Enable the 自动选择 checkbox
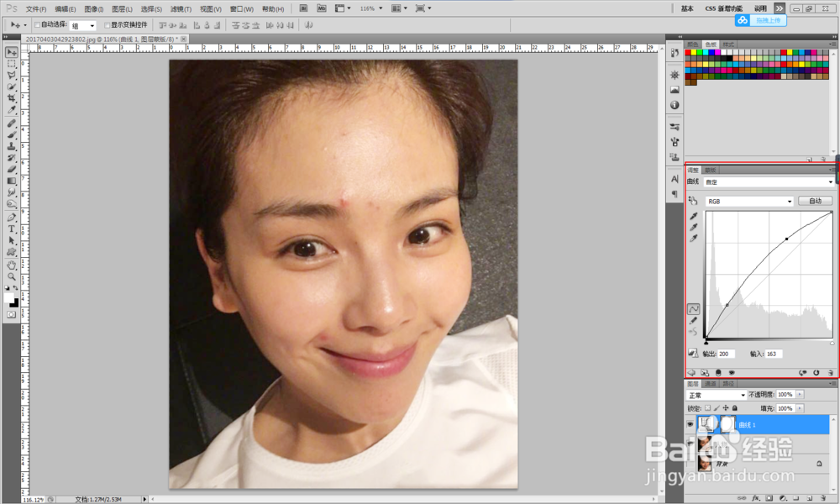The image size is (840, 504). tap(37, 24)
